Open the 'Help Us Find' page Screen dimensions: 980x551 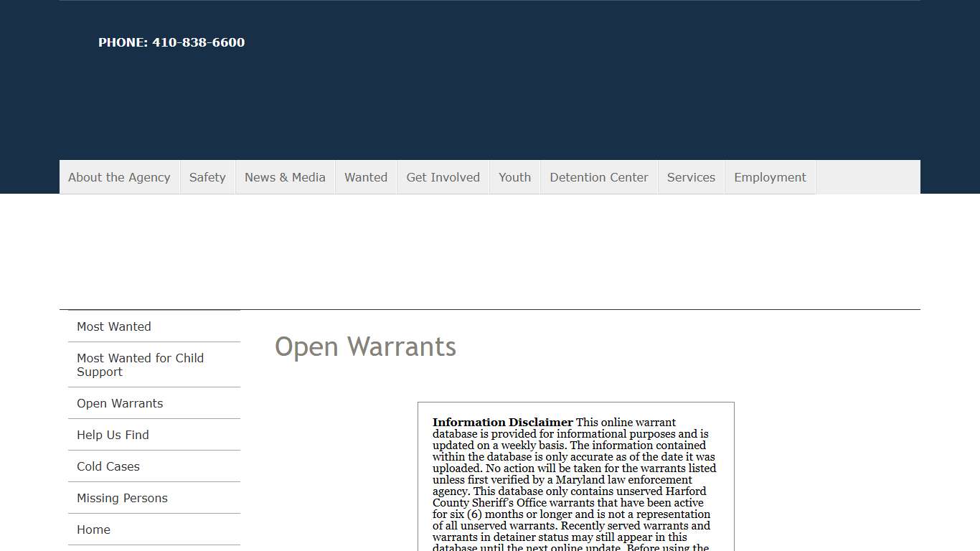tap(113, 435)
